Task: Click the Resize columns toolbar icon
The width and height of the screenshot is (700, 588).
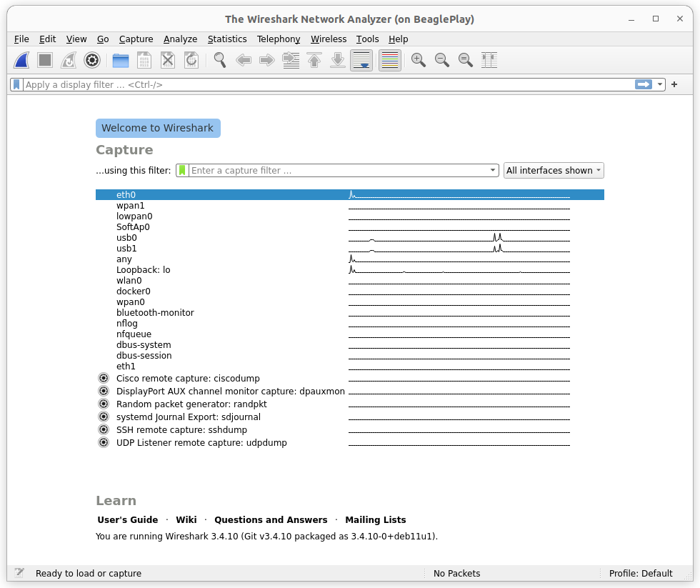Action: (489, 60)
